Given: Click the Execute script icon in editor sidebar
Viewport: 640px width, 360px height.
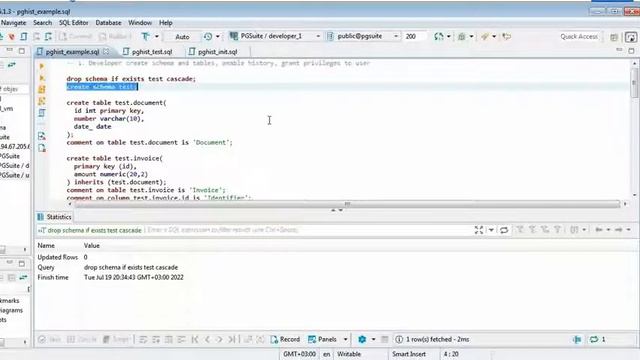Looking at the screenshot, I should [x=42, y=89].
